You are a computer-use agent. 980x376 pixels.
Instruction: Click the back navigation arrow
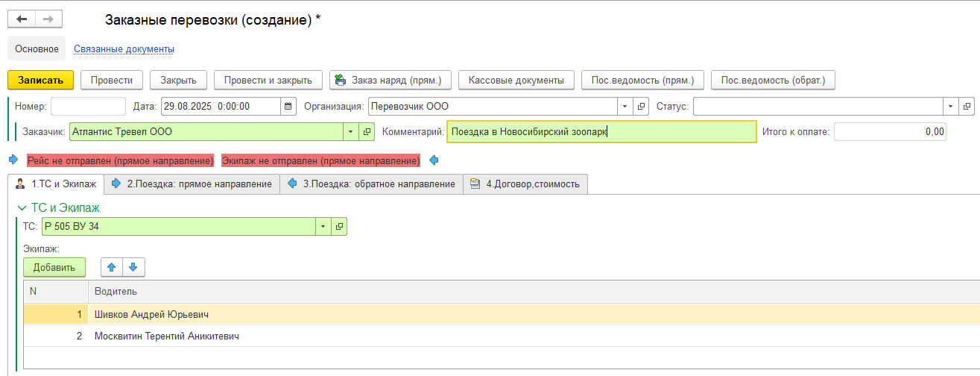[x=22, y=19]
